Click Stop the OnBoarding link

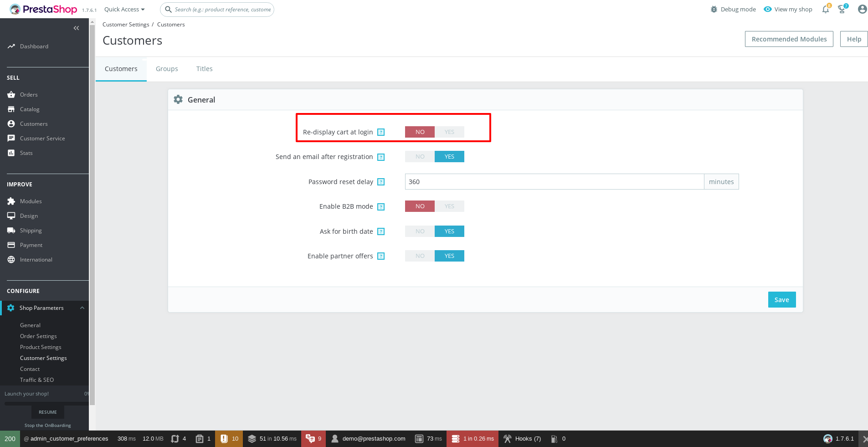[x=48, y=426]
